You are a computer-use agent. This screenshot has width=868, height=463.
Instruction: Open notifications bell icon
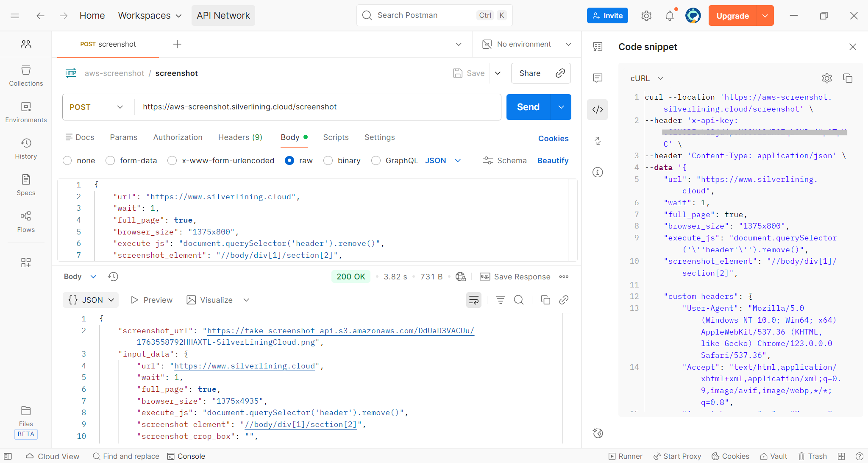(x=670, y=16)
